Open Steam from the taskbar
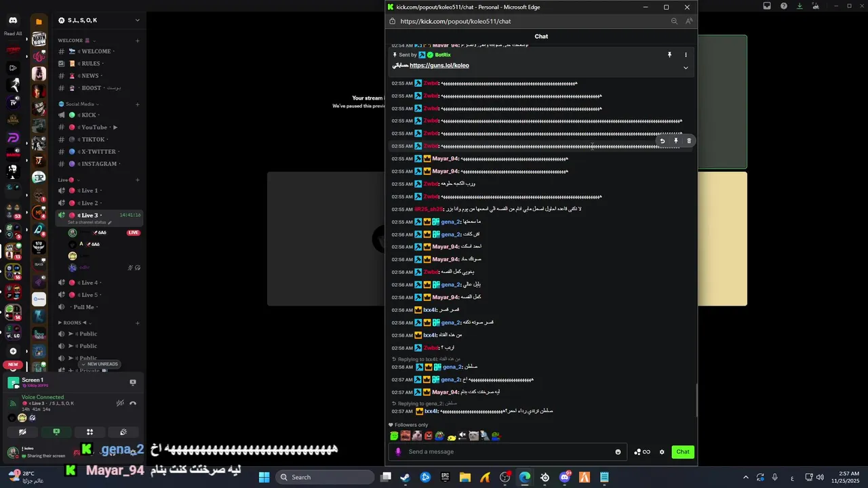Image resolution: width=868 pixels, height=488 pixels. tap(405, 477)
